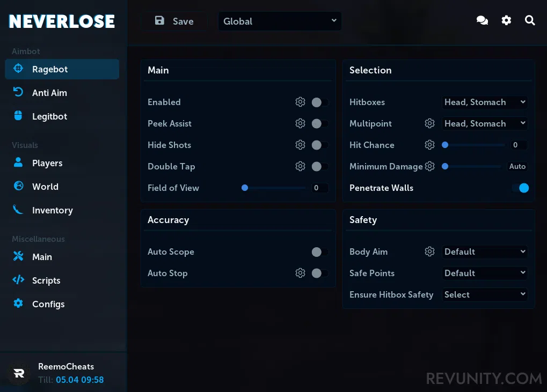Go to Configs page in sidebar

coord(48,304)
